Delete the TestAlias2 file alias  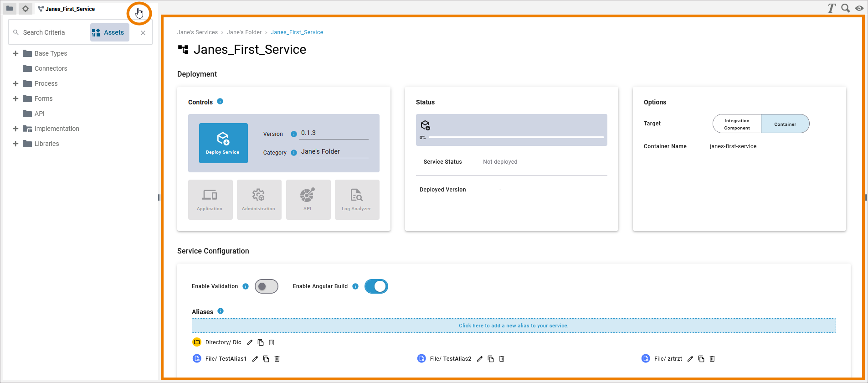502,359
